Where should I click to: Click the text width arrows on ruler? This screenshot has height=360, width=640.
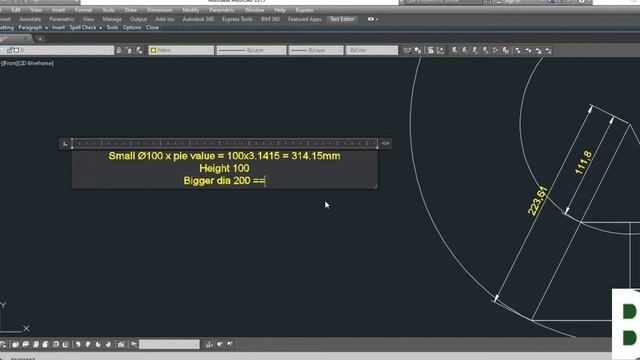click(x=386, y=143)
